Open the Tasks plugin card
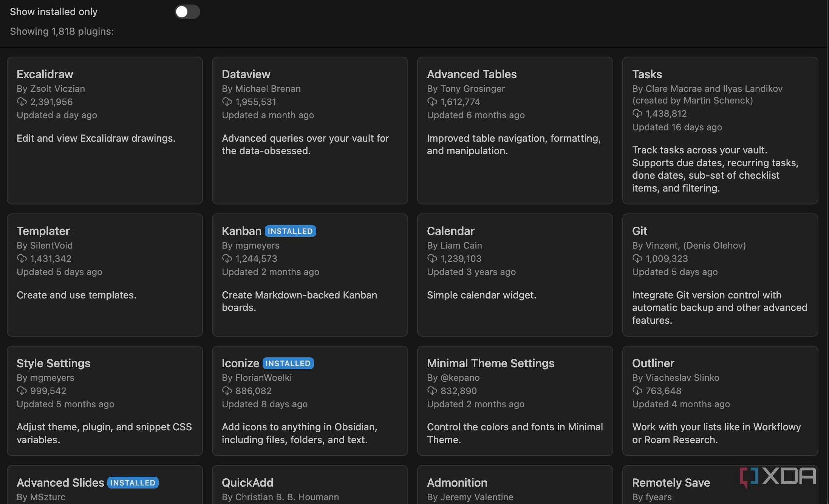829x504 pixels. pyautogui.click(x=720, y=130)
